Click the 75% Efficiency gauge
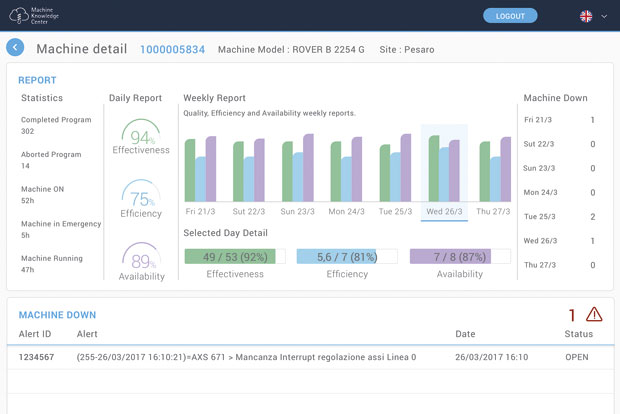Image resolution: width=620 pixels, height=414 pixels. (141, 199)
